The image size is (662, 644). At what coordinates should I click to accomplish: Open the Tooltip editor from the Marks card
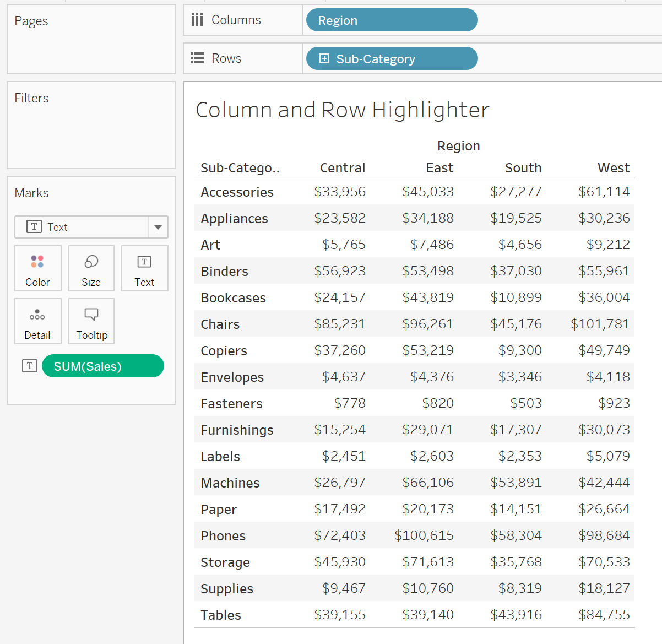91,321
